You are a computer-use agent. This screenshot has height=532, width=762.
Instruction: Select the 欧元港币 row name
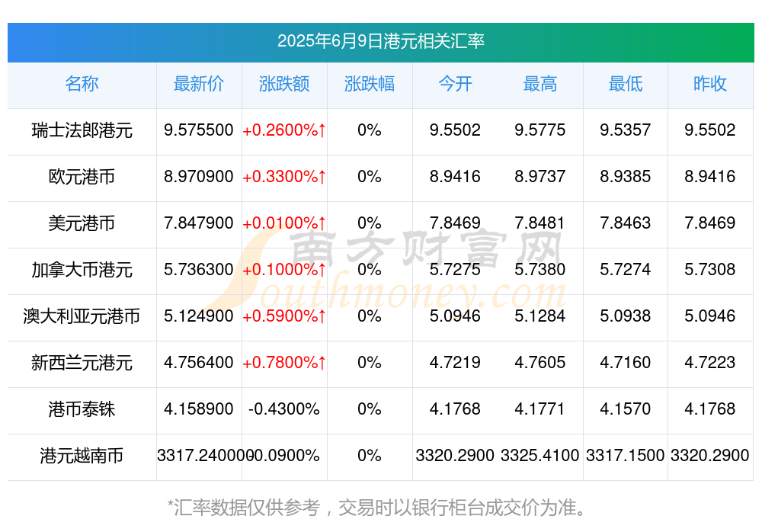click(82, 177)
